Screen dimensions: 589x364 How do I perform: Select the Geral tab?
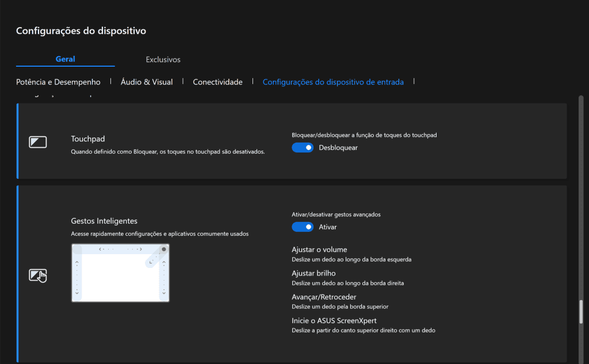coord(65,59)
